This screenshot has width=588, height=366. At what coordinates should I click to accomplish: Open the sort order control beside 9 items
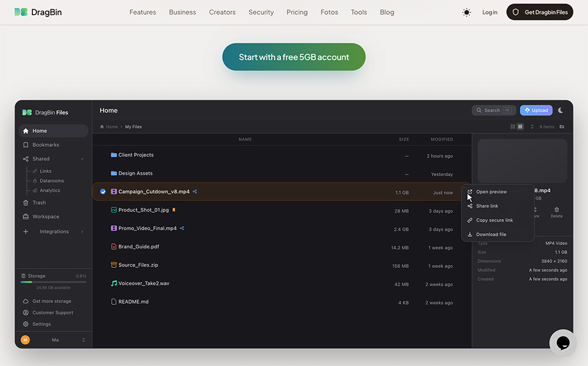click(532, 127)
